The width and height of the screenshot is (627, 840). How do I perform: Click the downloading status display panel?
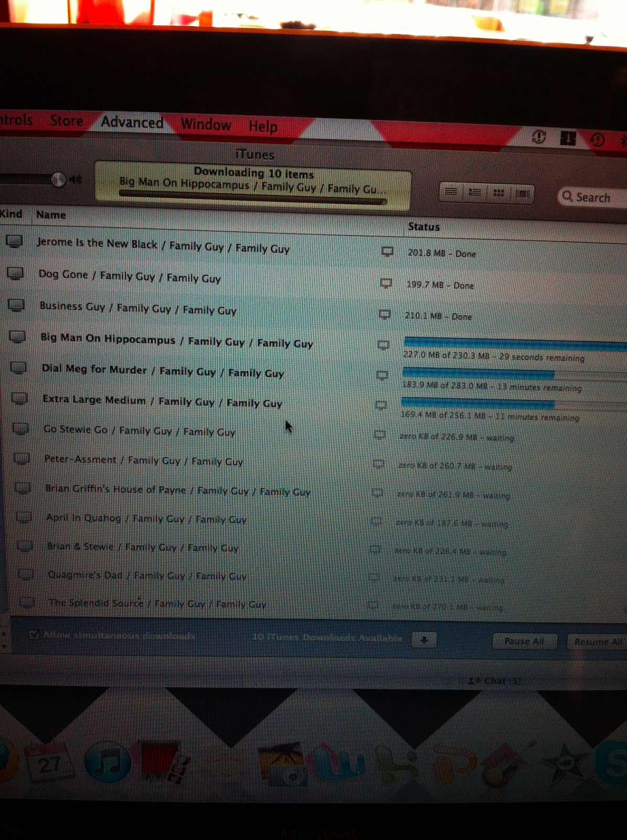point(253,186)
